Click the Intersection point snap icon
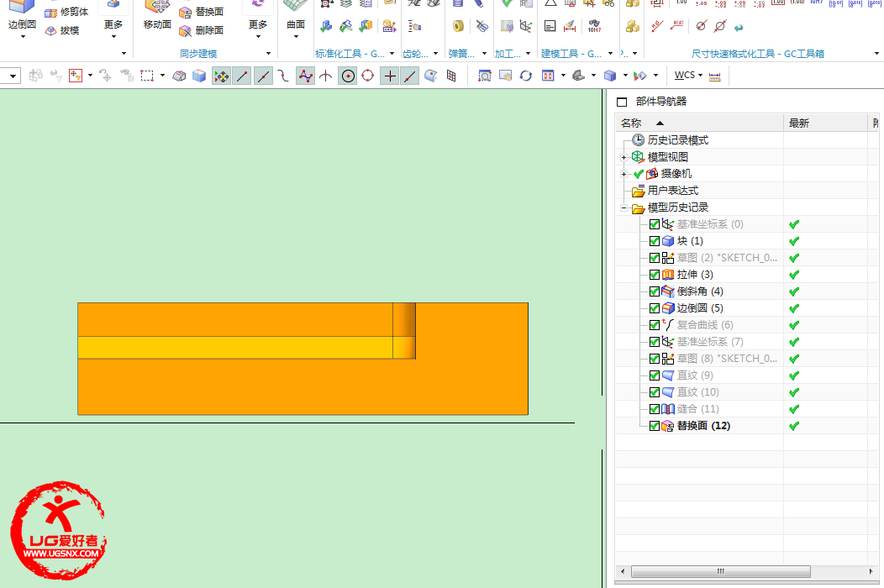 (325, 76)
